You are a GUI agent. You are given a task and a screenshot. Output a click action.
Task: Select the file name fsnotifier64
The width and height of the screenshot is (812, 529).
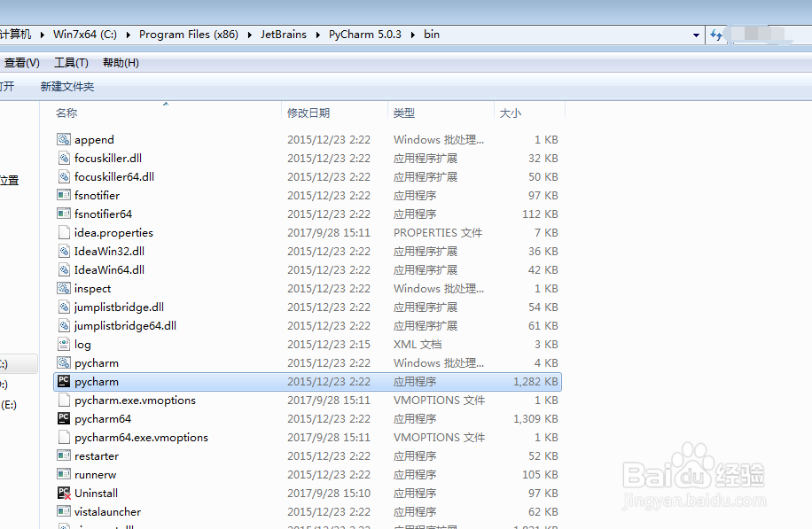pos(103,214)
